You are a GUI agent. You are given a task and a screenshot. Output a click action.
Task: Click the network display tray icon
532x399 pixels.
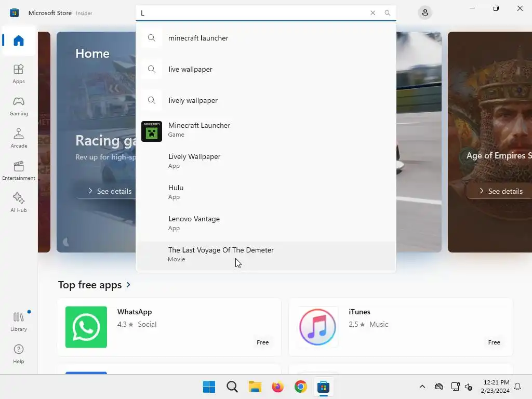455,387
